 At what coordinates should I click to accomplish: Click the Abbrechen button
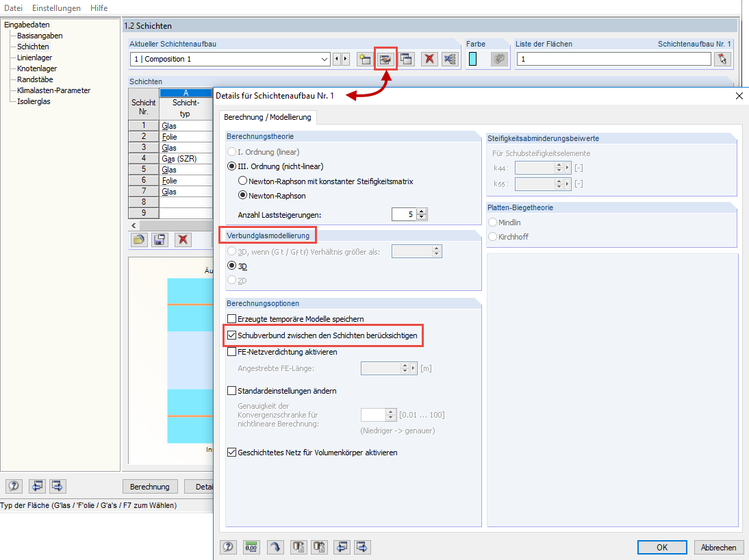[x=718, y=547]
